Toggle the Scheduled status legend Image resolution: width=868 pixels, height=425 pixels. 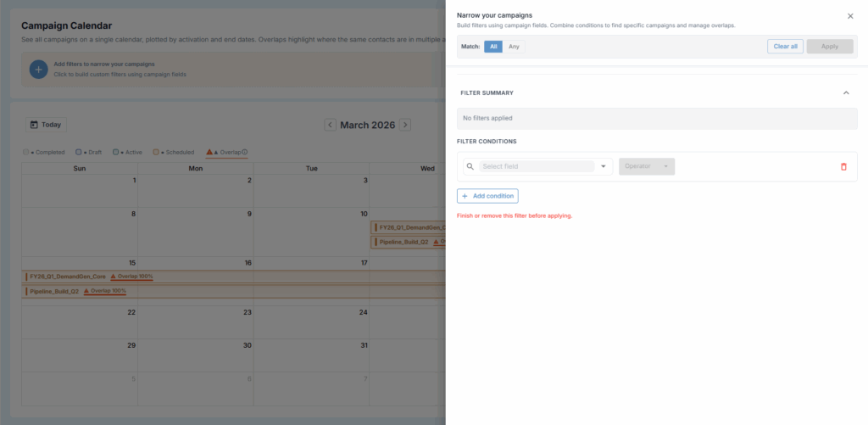point(174,153)
